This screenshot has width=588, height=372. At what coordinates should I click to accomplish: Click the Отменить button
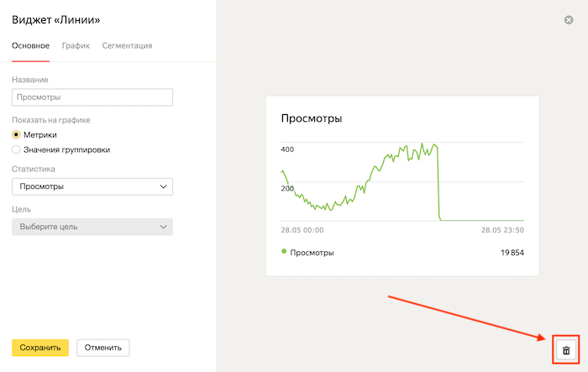point(103,348)
